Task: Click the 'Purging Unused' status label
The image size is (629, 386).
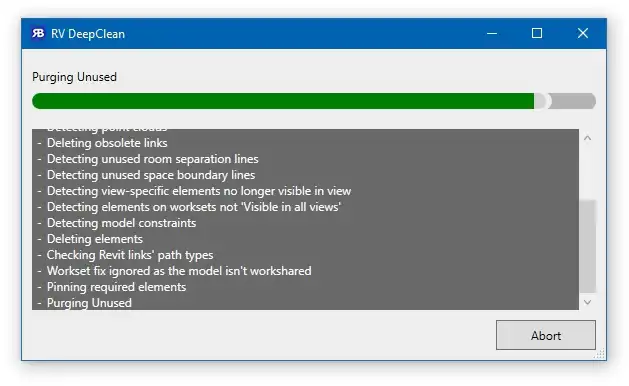Action: pyautogui.click(x=74, y=77)
